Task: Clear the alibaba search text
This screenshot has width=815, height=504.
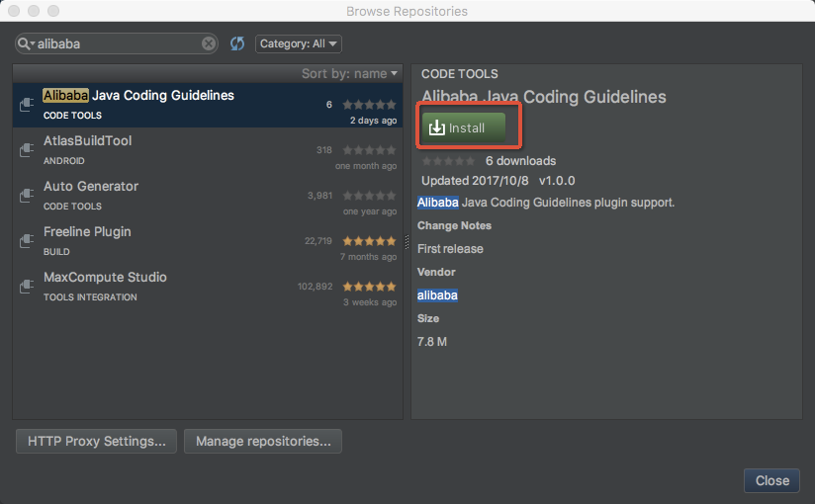Action: click(209, 43)
